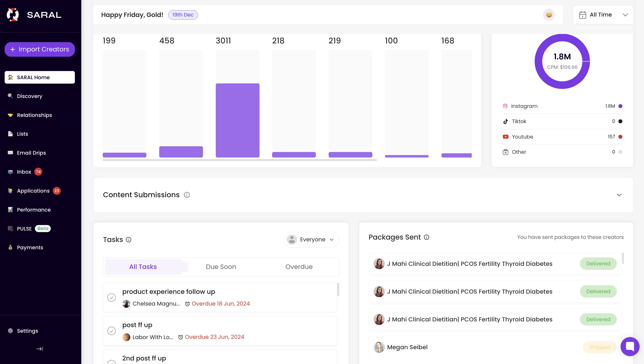644x364 pixels.
Task: Open the Inbox with 74 unread items
Action: point(24,172)
